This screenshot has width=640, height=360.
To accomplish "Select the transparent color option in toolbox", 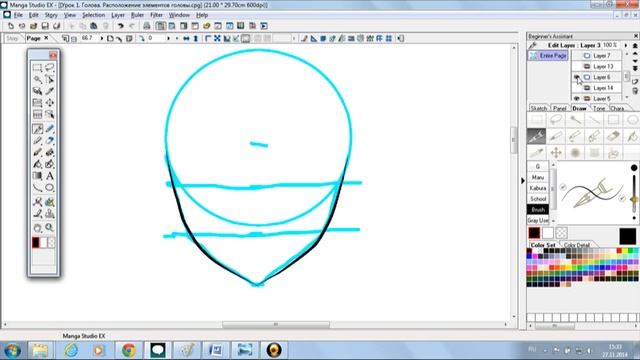I will pyautogui.click(x=51, y=243).
